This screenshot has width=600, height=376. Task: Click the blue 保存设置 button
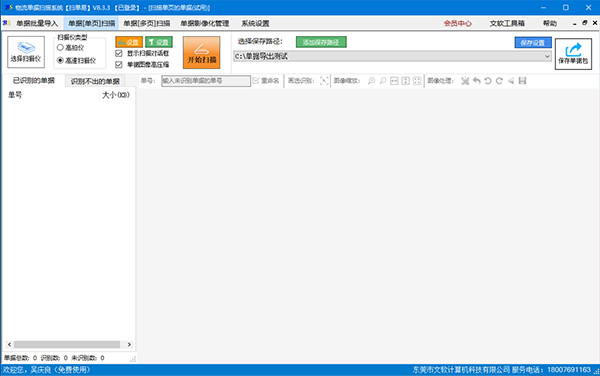(533, 42)
